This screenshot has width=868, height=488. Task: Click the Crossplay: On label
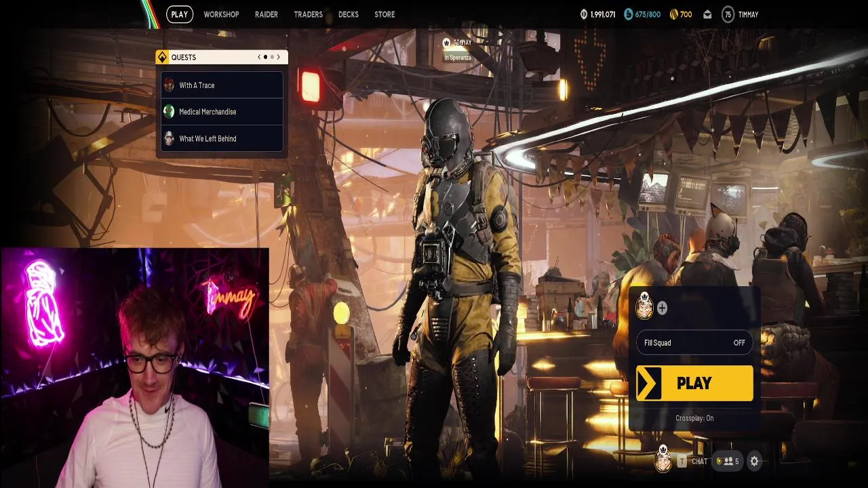[694, 418]
